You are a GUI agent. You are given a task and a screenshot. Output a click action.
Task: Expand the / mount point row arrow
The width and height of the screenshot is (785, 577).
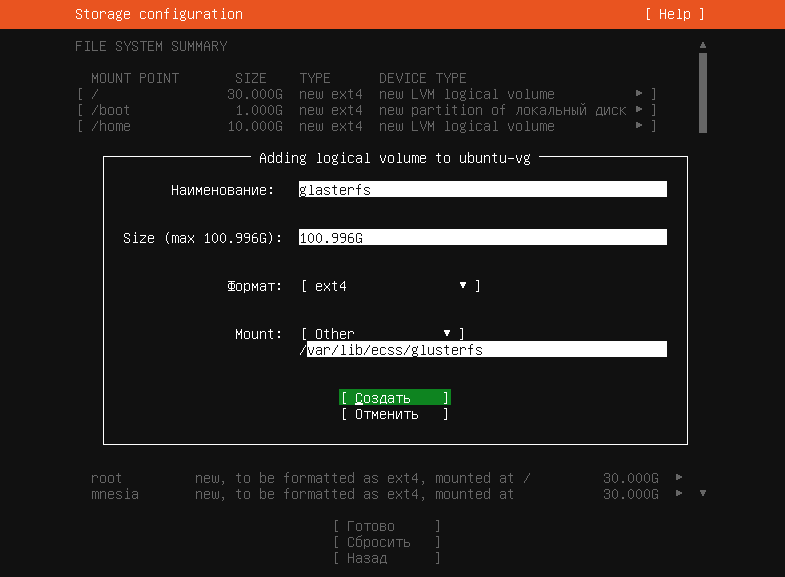tap(639, 93)
